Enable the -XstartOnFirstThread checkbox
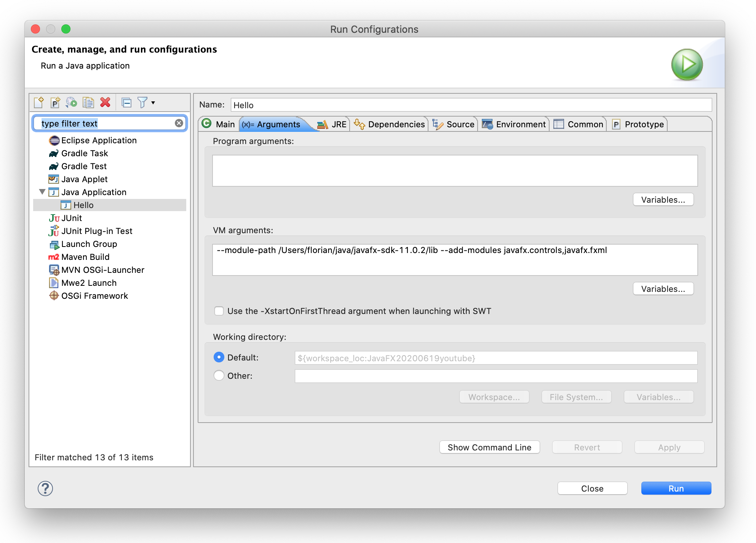Screen dimensions: 756x543 [x=219, y=311]
